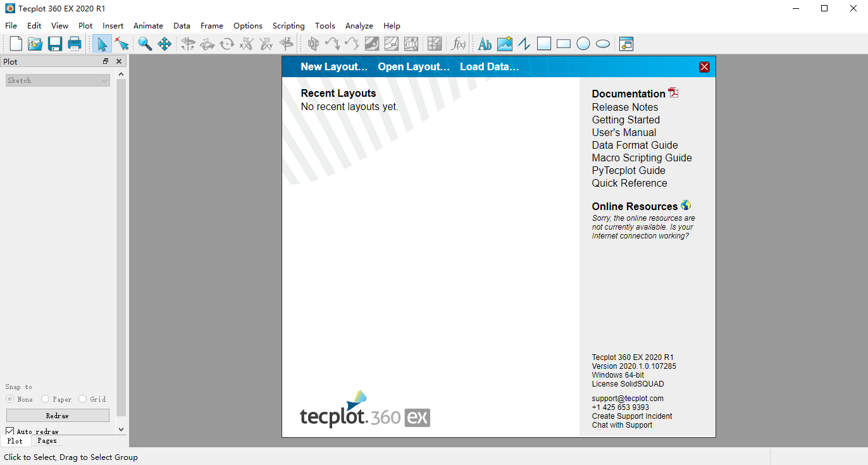Open the Sketch plot type dropdown
Screen dimensions: 868x465
[x=58, y=80]
